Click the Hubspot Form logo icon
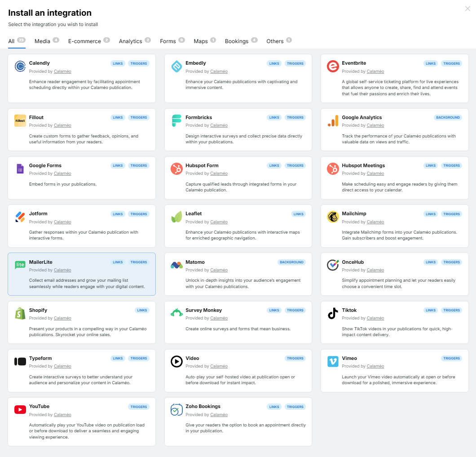The image size is (476, 457). pyautogui.click(x=176, y=169)
